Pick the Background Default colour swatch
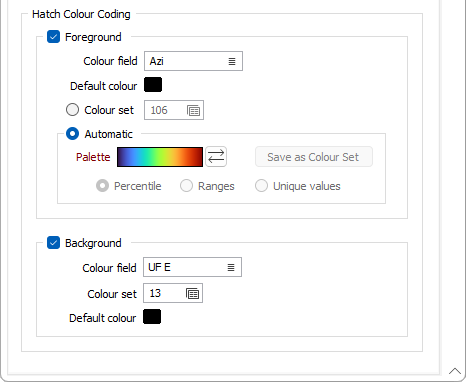The width and height of the screenshot is (466, 382). [152, 317]
